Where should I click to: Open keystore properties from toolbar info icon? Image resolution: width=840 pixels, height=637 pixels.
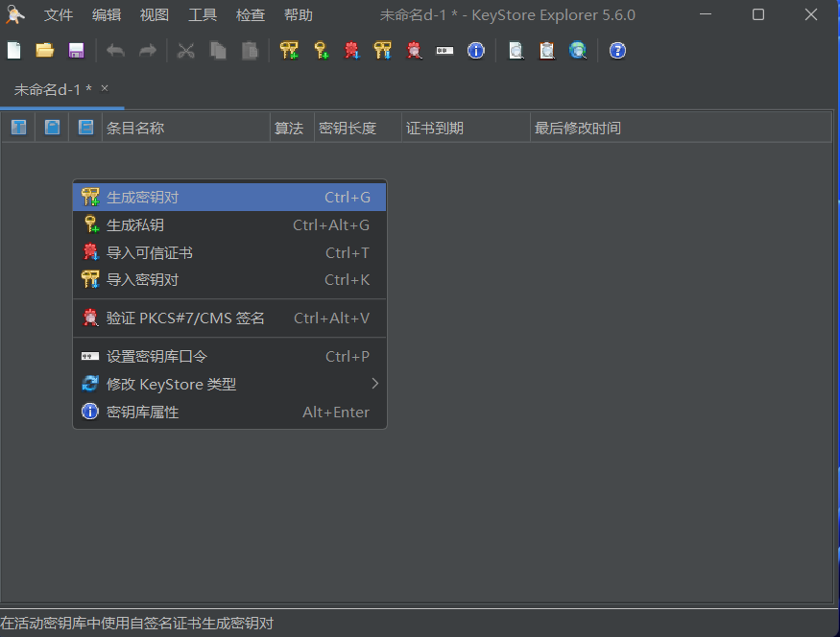tap(475, 51)
